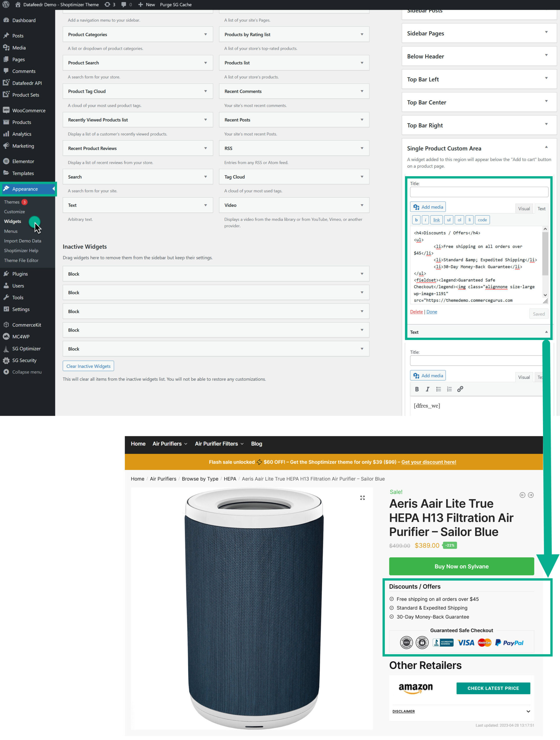Go to next product arrow icon
The height and width of the screenshot is (740, 560).
point(531,495)
